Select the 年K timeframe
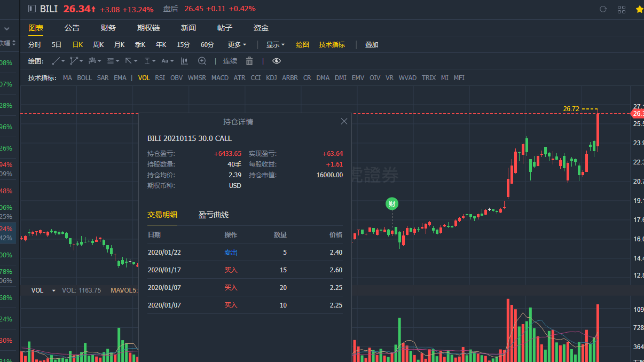The image size is (644, 362). [x=161, y=45]
